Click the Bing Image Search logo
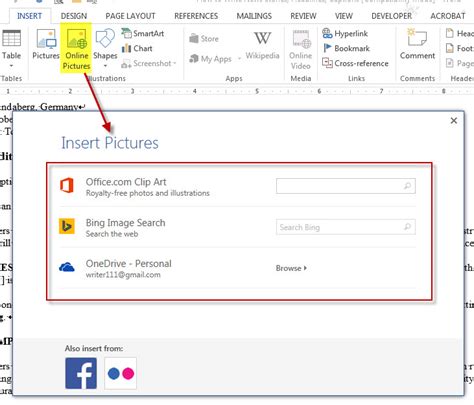Viewport: 474px width, 405px height. tap(67, 226)
